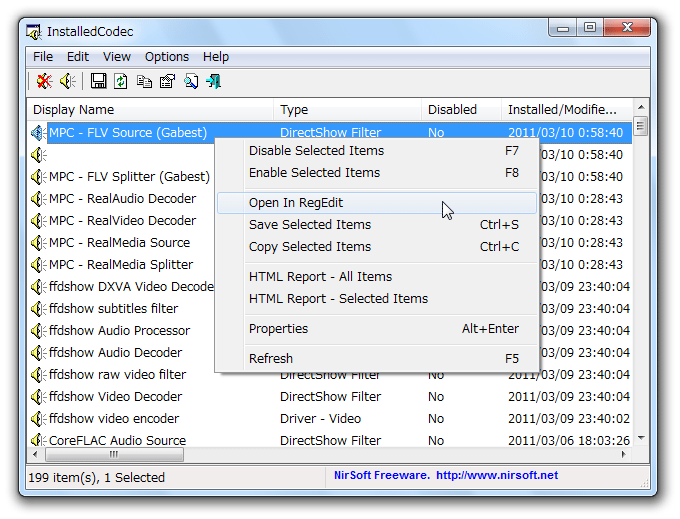Click speaker icon of MPC - RealMedia Splitter row
The width and height of the screenshot is (680, 519).
39,264
